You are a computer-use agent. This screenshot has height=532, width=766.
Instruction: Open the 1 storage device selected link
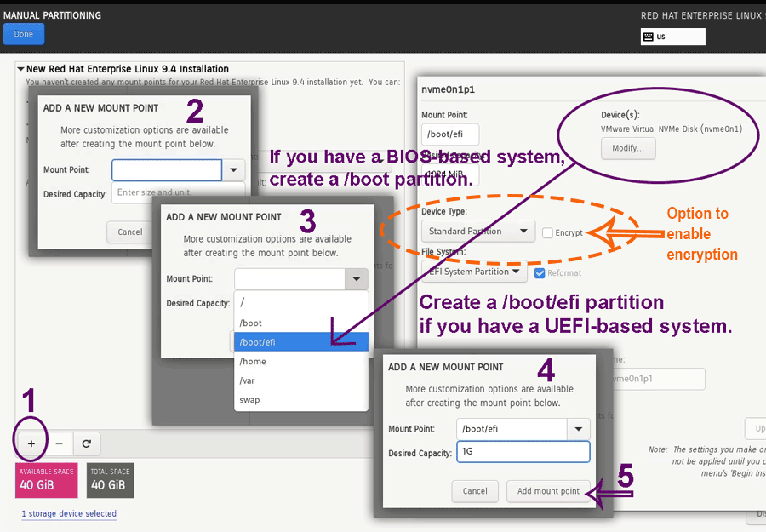pos(69,513)
